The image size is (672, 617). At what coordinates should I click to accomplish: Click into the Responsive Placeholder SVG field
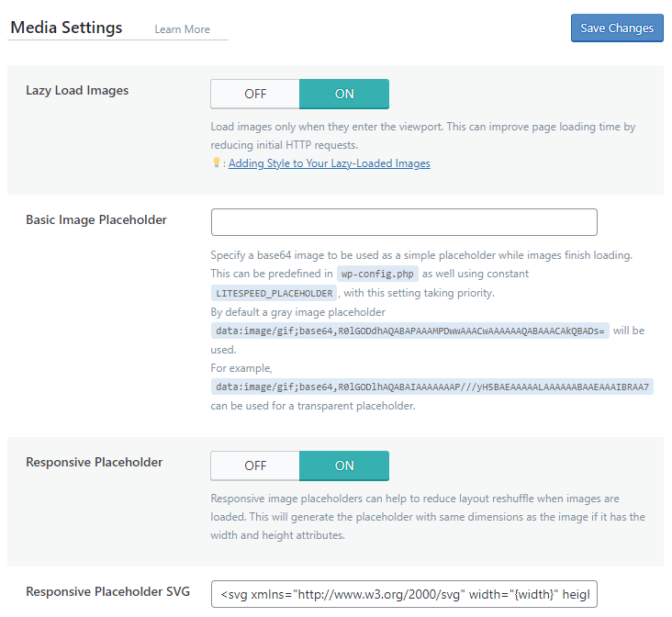(404, 594)
